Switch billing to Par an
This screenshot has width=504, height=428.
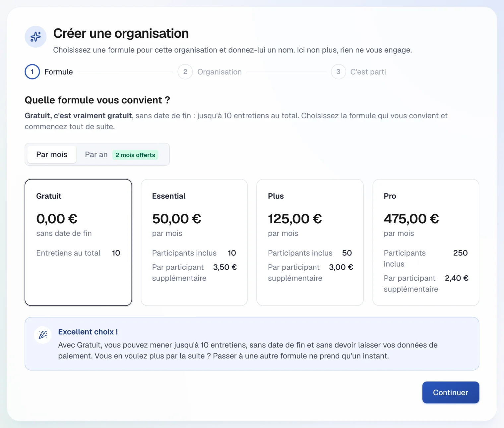click(x=121, y=154)
